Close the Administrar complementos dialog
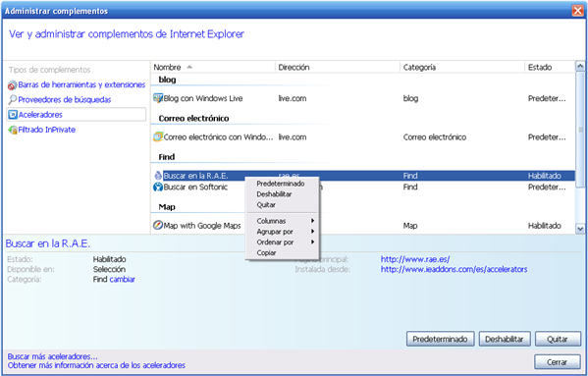This screenshot has height=376, width=588. pos(577,11)
